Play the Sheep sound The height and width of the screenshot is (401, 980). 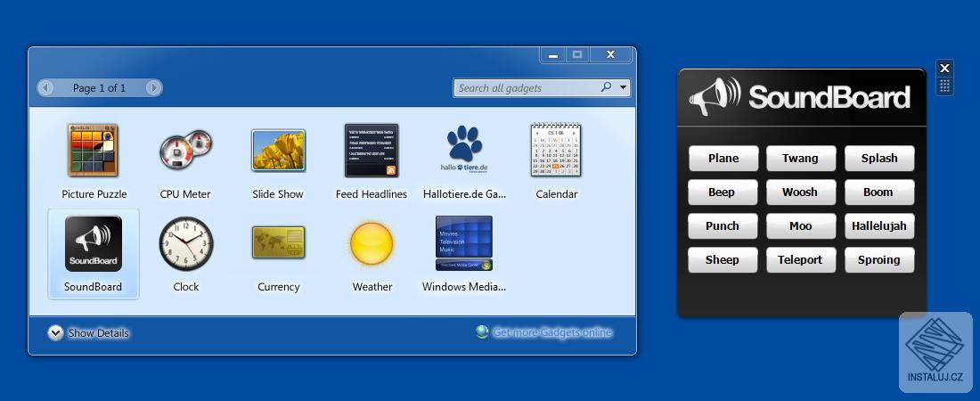pos(723,259)
